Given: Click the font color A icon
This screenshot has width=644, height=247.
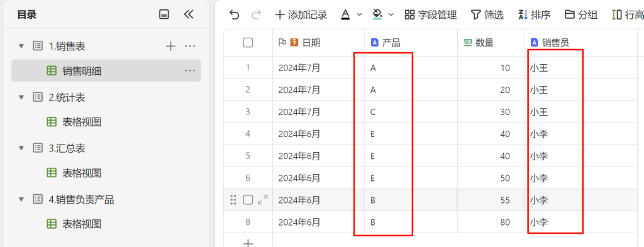Looking at the screenshot, I should 345,15.
